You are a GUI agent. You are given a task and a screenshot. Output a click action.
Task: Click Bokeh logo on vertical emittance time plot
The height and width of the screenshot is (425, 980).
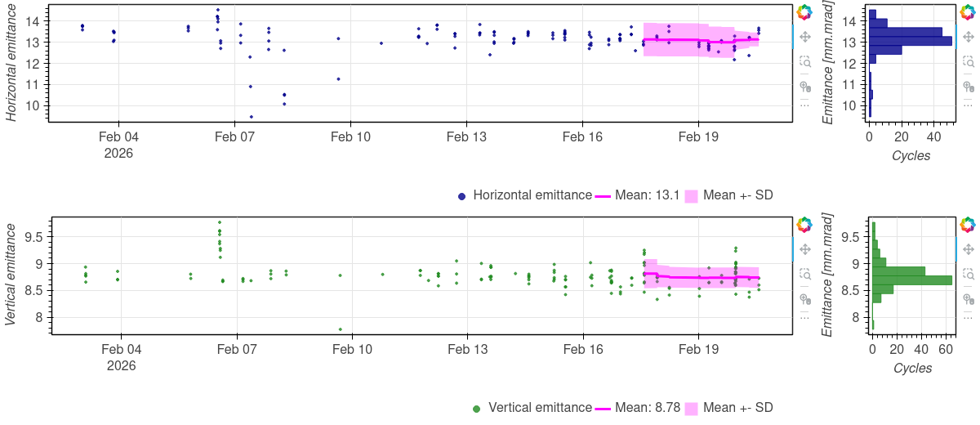click(804, 224)
